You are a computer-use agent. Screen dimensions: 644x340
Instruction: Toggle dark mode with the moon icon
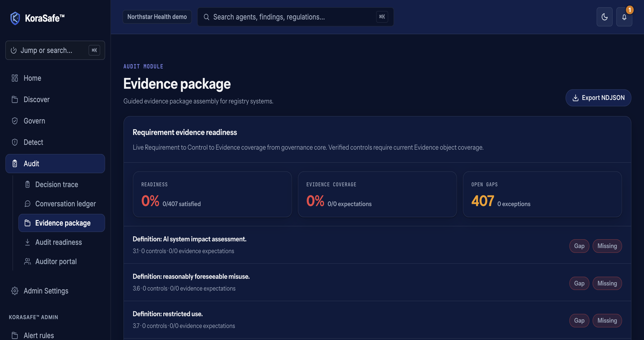tap(605, 17)
